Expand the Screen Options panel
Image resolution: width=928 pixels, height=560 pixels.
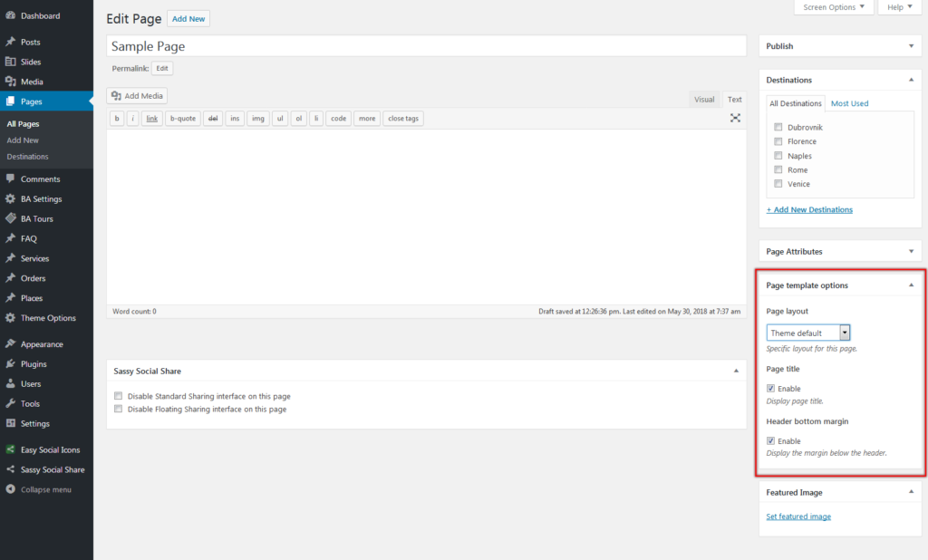click(834, 7)
